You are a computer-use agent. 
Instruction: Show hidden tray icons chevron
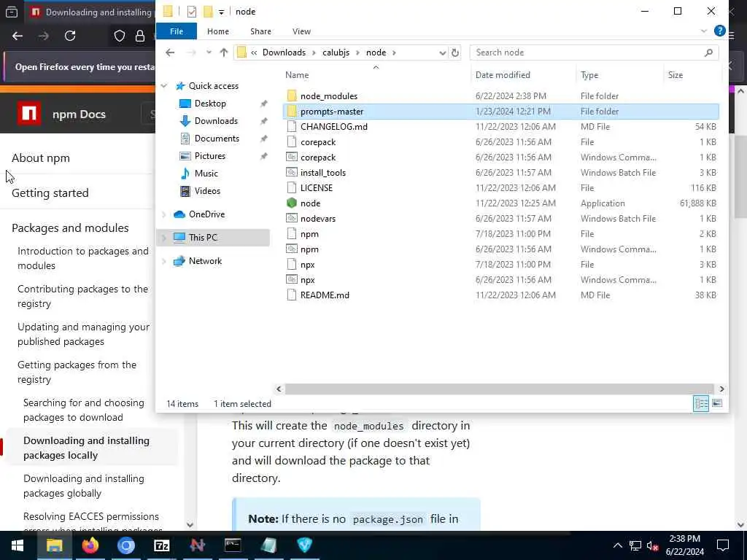pyautogui.click(x=617, y=545)
